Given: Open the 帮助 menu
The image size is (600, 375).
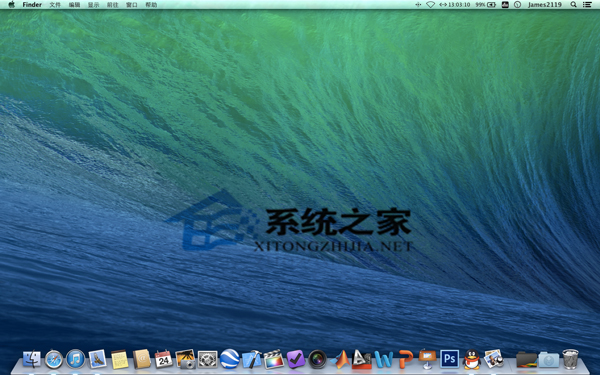Looking at the screenshot, I should (151, 5).
